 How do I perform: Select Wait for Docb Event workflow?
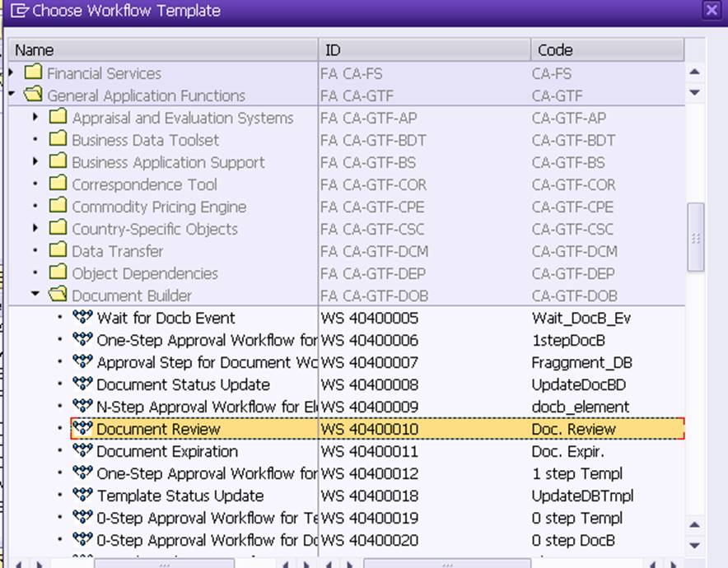(166, 318)
